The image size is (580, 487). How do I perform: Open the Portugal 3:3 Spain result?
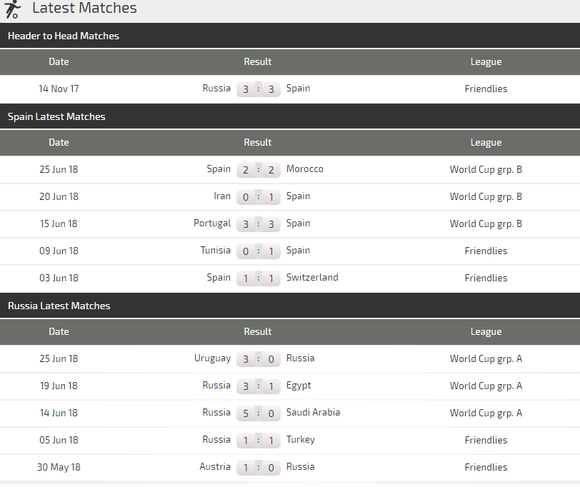(x=258, y=224)
